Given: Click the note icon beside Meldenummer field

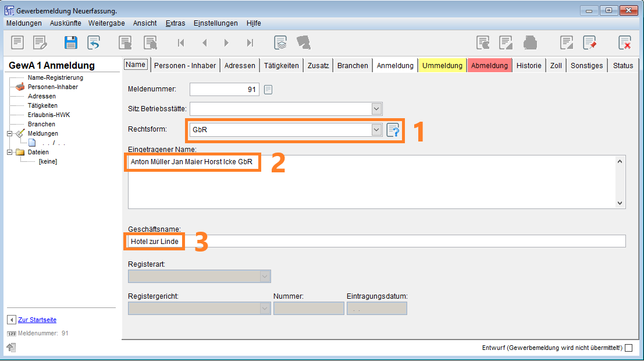Looking at the screenshot, I should click(268, 89).
